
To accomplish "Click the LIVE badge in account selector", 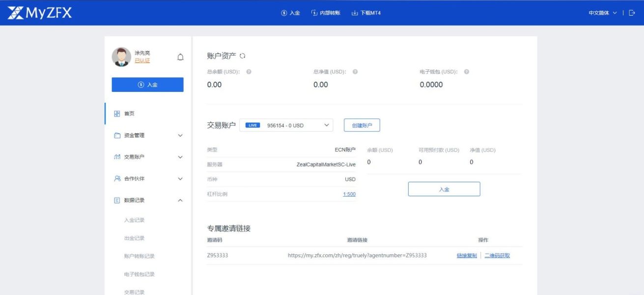I will pos(252,125).
